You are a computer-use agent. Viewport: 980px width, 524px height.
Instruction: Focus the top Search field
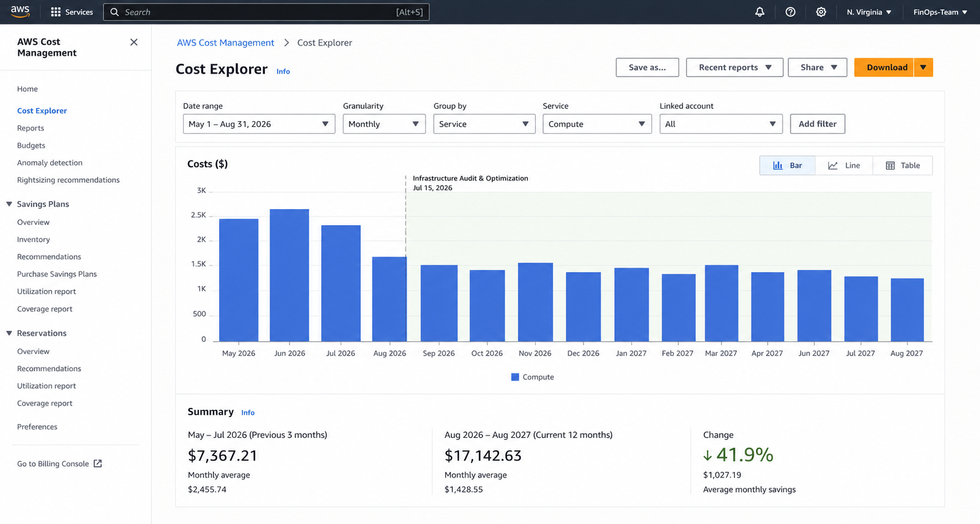tap(266, 12)
